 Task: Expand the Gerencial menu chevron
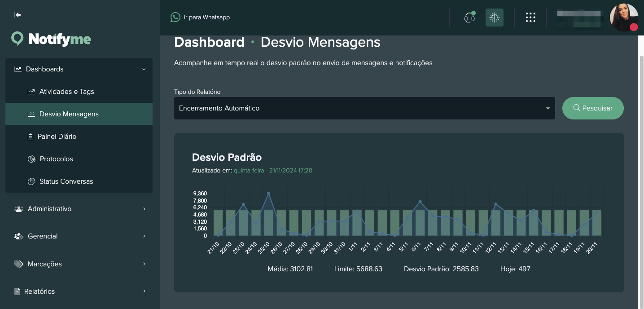(x=144, y=236)
